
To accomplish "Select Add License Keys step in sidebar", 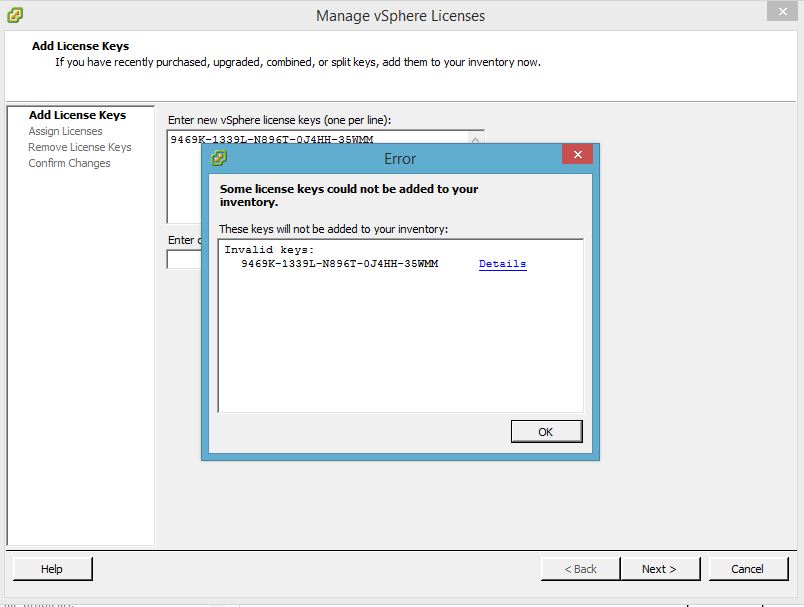I will click(77, 115).
